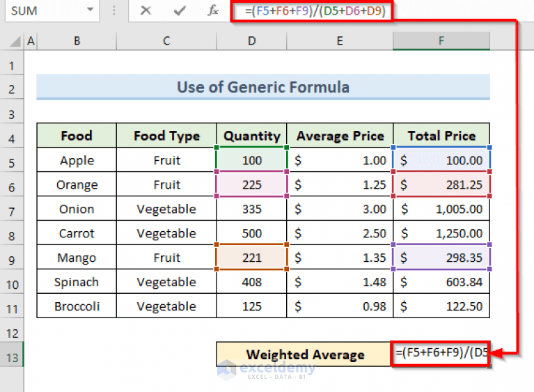The height and width of the screenshot is (392, 534).
Task: Click the Food Type header cell
Action: [166, 136]
